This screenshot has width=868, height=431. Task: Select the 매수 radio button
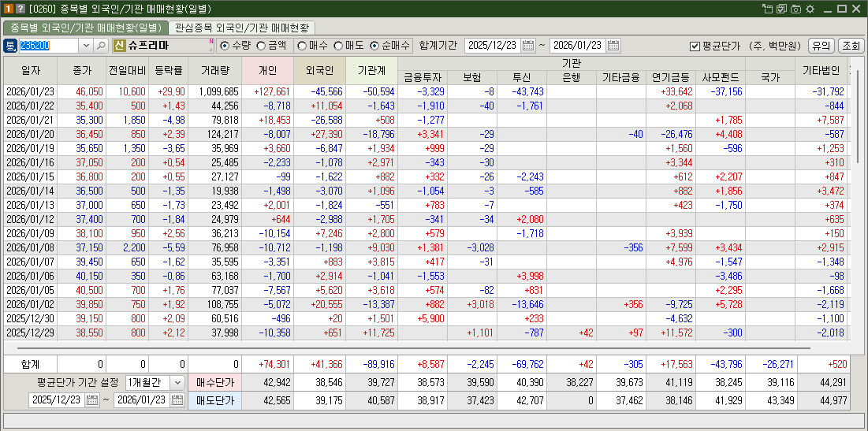coord(302,46)
